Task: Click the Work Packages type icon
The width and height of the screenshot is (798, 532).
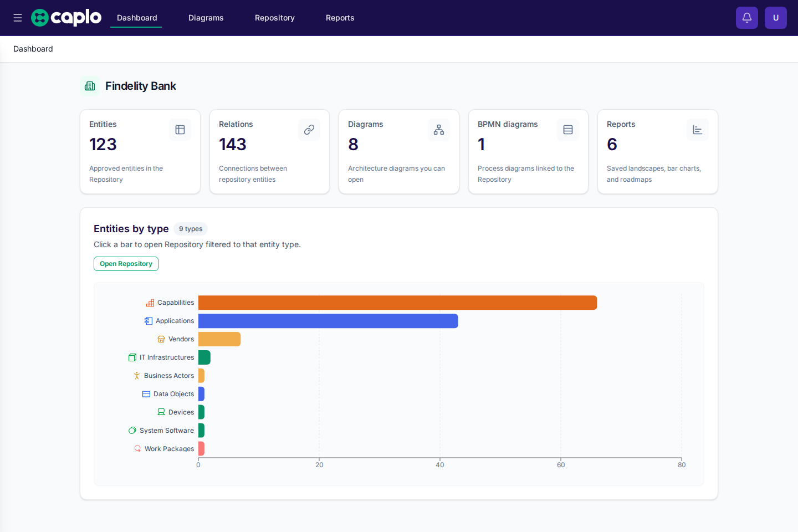Action: pos(137,449)
